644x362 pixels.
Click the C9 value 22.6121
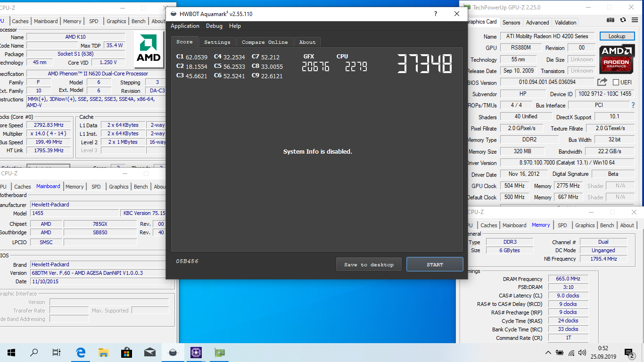(x=272, y=76)
